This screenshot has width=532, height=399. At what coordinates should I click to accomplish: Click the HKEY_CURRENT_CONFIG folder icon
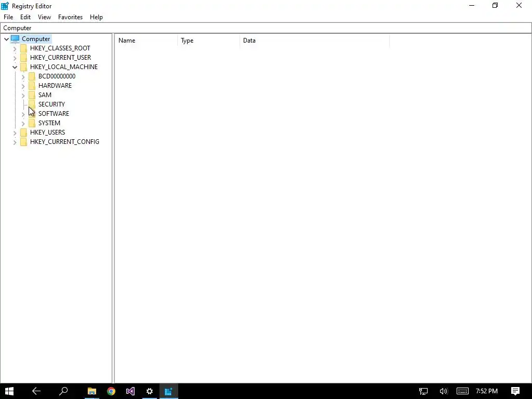(x=24, y=141)
